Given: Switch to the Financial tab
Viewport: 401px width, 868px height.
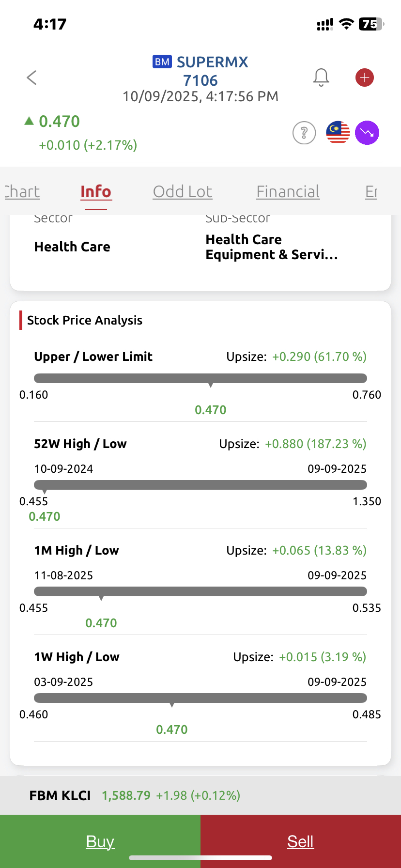Looking at the screenshot, I should click(288, 192).
